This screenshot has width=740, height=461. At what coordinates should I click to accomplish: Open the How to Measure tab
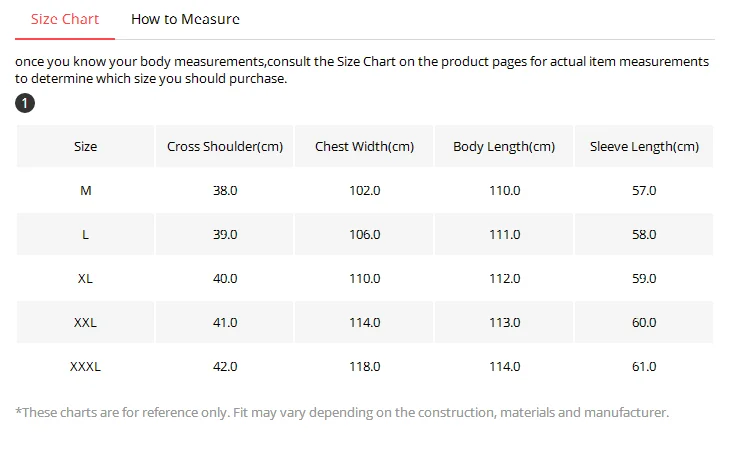click(x=185, y=19)
